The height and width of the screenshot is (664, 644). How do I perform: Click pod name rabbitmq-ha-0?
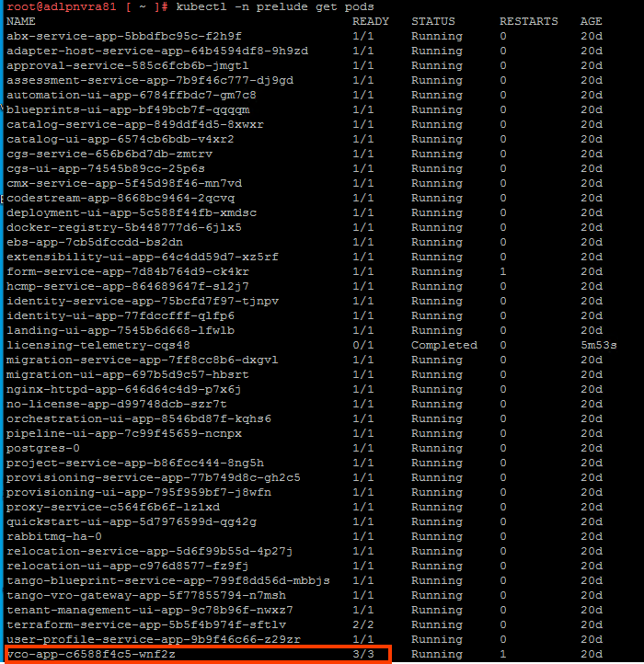(53, 536)
